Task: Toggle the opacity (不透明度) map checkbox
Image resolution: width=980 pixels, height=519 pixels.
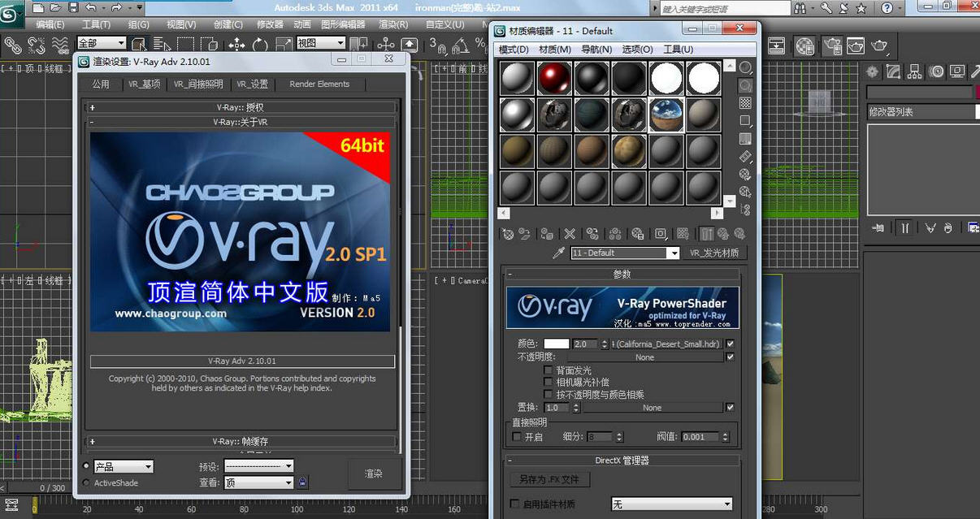Action: click(730, 357)
